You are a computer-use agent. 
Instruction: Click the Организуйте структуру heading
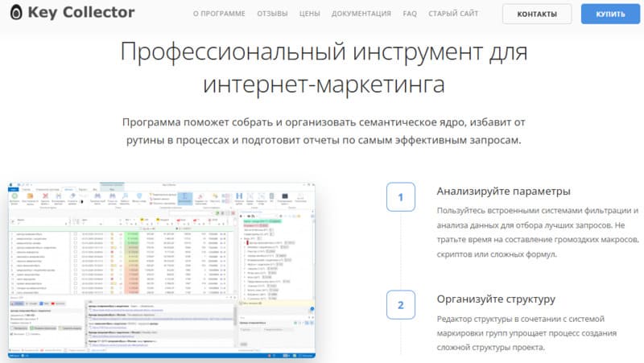(x=496, y=299)
